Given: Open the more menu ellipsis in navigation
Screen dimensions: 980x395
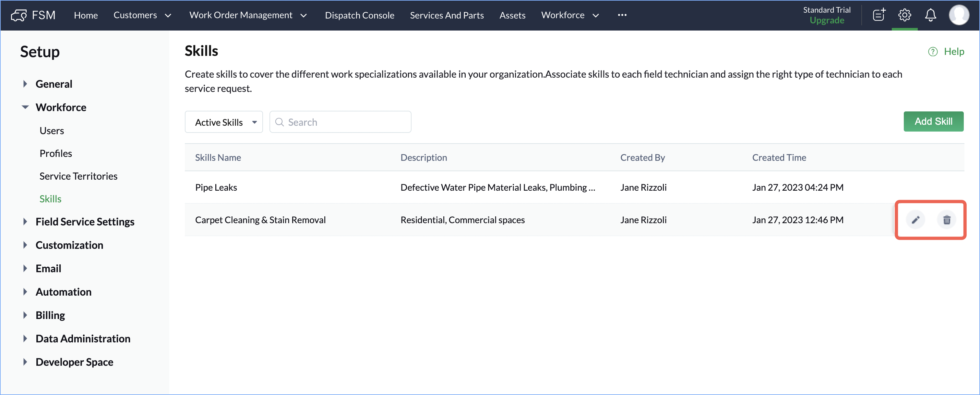Looking at the screenshot, I should (x=622, y=15).
